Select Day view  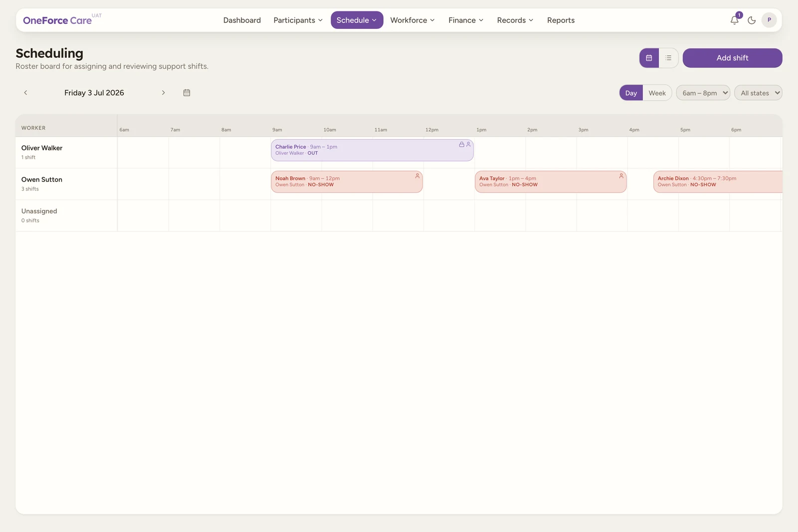[x=631, y=93]
